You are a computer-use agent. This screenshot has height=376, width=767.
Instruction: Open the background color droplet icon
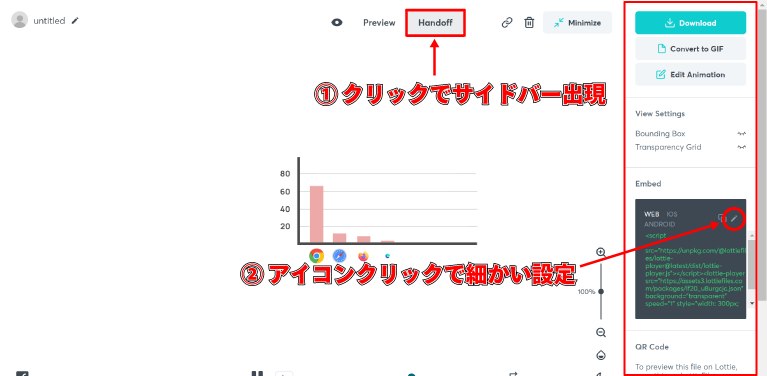point(601,354)
